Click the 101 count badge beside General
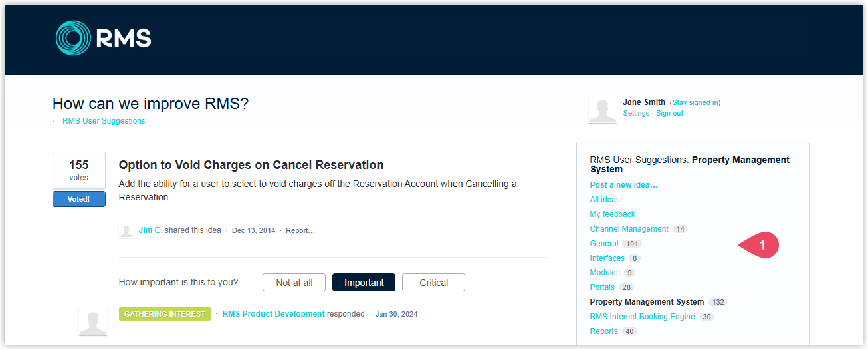868x350 pixels. click(x=632, y=244)
